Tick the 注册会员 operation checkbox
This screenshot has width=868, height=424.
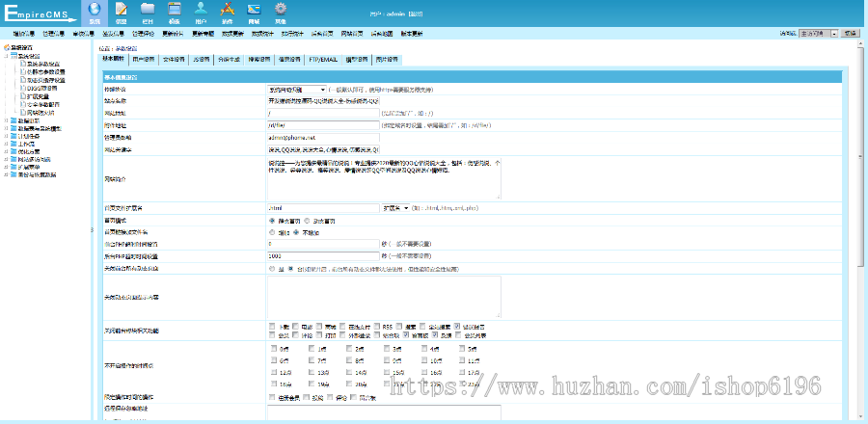point(271,397)
